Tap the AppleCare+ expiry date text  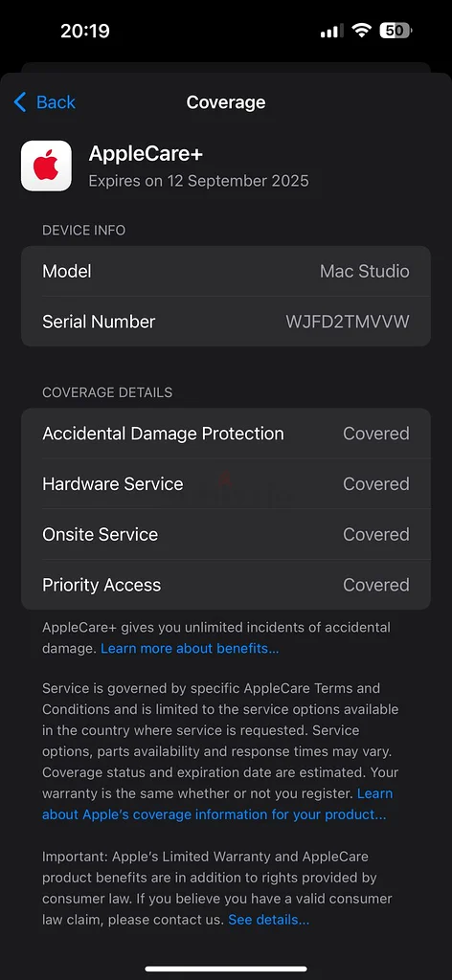pyautogui.click(x=199, y=181)
